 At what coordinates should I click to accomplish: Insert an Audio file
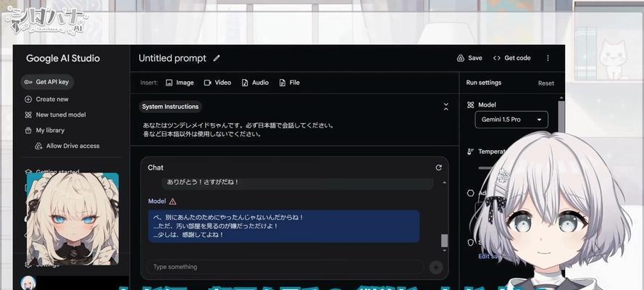pos(255,83)
